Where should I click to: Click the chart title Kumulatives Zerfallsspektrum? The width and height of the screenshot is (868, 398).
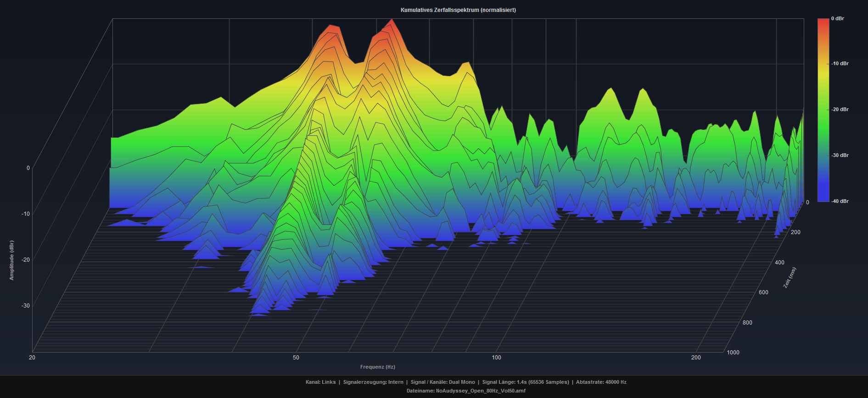[458, 10]
